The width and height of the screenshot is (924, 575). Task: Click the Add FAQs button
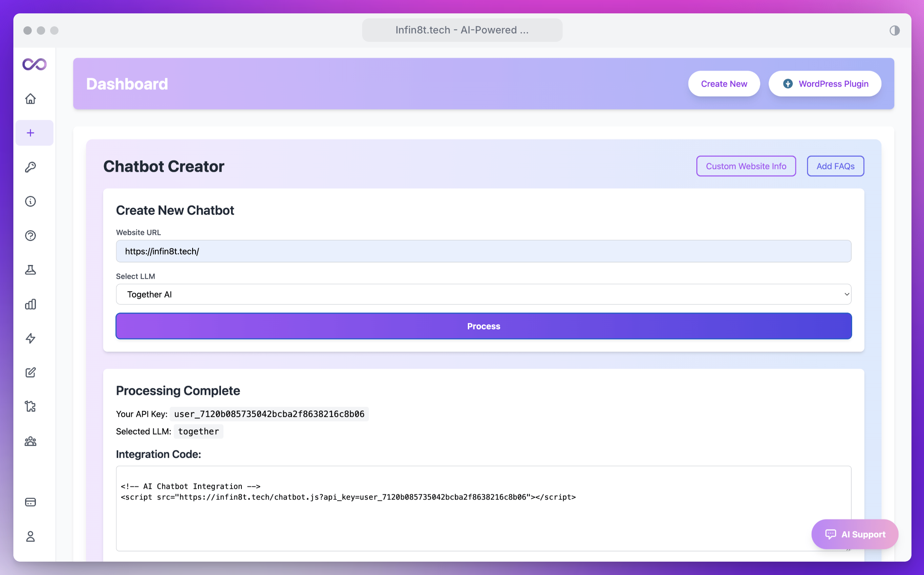click(x=835, y=166)
